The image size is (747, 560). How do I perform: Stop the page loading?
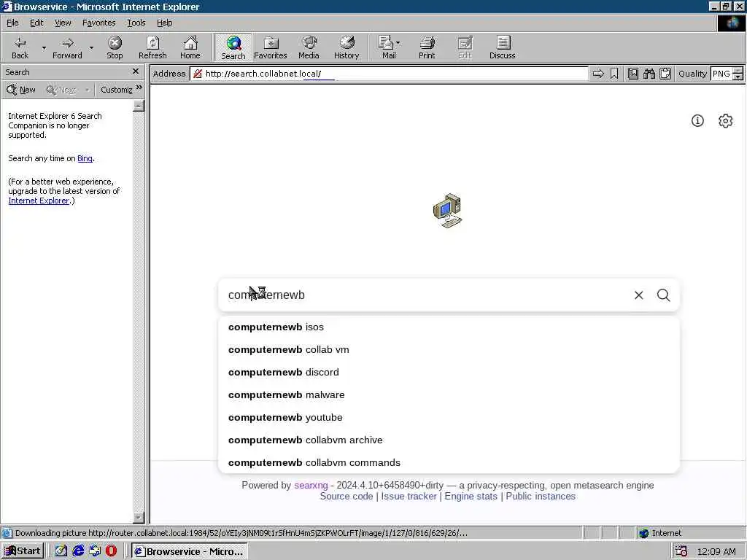115,47
